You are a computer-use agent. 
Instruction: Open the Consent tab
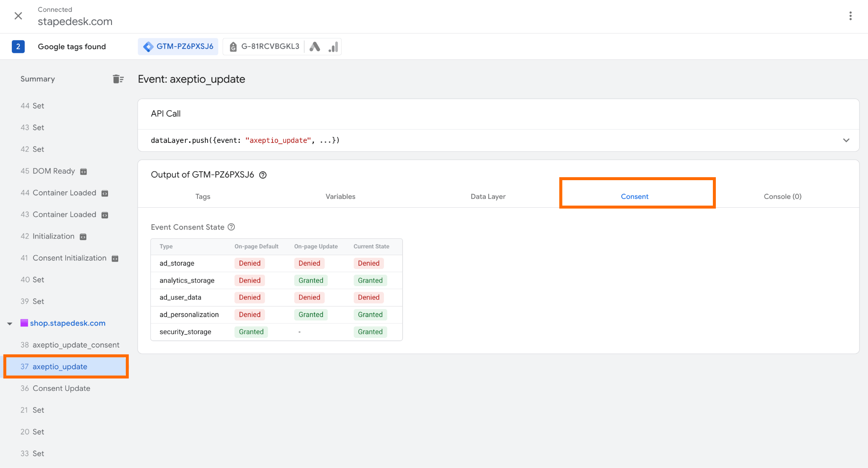634,197
